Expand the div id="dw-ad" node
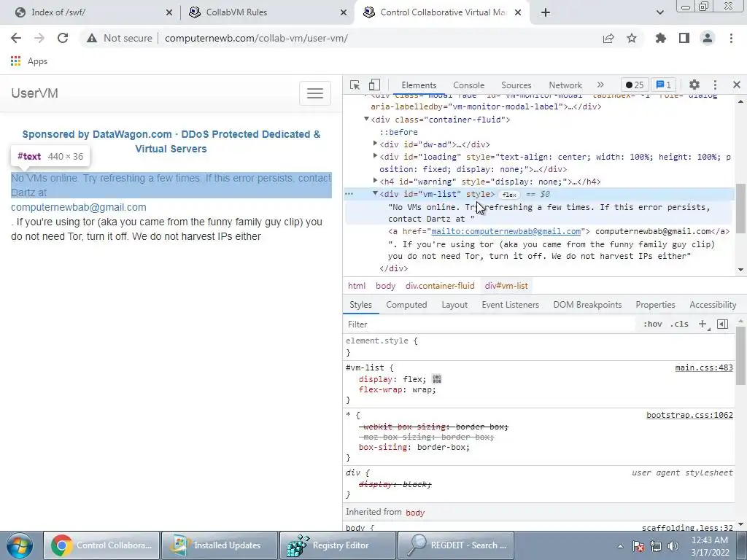 (376, 144)
